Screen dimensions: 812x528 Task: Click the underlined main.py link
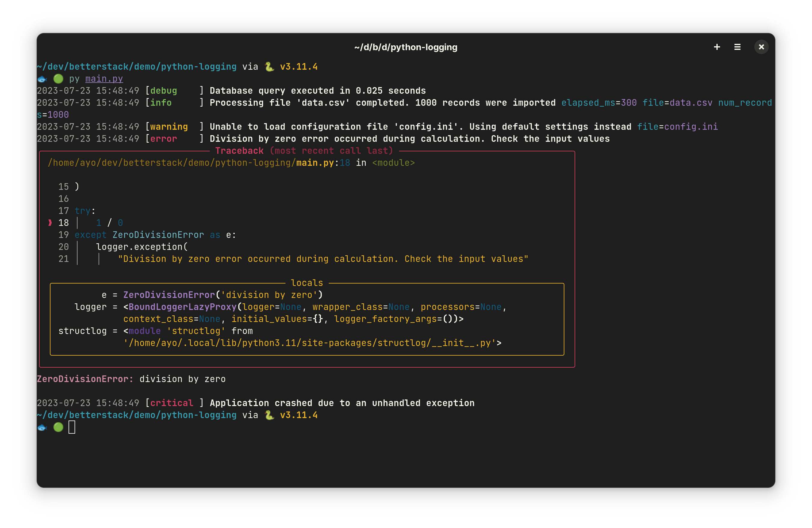pyautogui.click(x=104, y=79)
